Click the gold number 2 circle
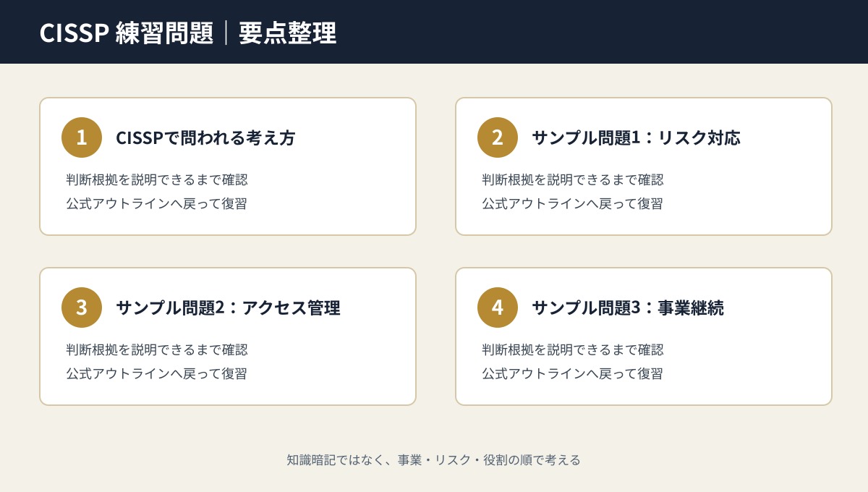This screenshot has height=492, width=868. coord(498,137)
